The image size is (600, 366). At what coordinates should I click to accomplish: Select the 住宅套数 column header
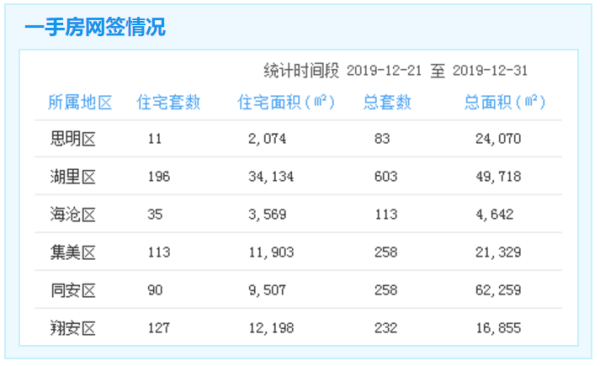click(x=168, y=102)
